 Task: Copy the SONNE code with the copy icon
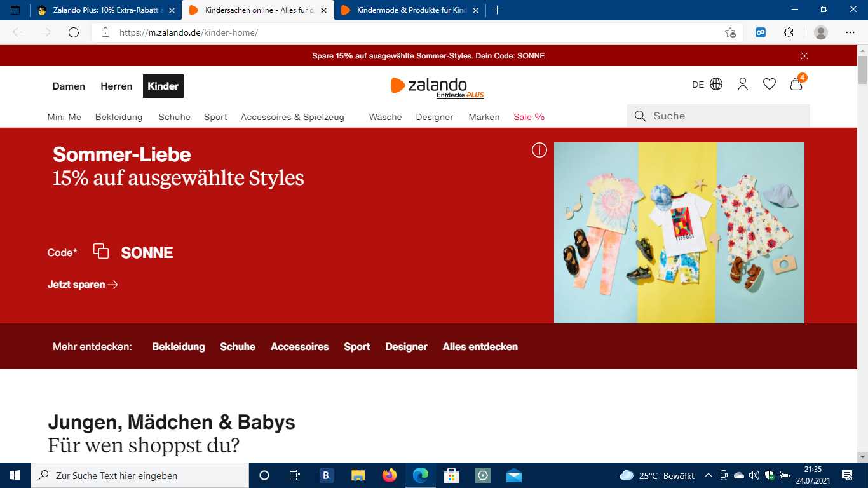(x=101, y=251)
